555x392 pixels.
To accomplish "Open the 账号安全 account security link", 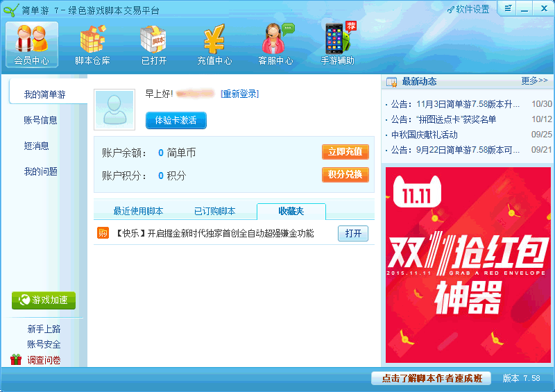I will (44, 344).
